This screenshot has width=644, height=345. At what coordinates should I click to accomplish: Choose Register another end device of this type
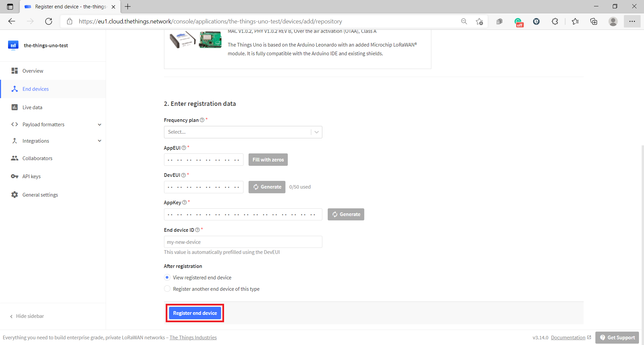[167, 288]
